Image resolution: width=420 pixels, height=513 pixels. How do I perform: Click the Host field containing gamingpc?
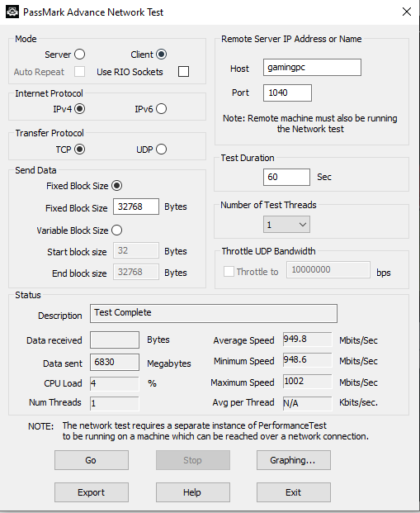pyautogui.click(x=312, y=68)
